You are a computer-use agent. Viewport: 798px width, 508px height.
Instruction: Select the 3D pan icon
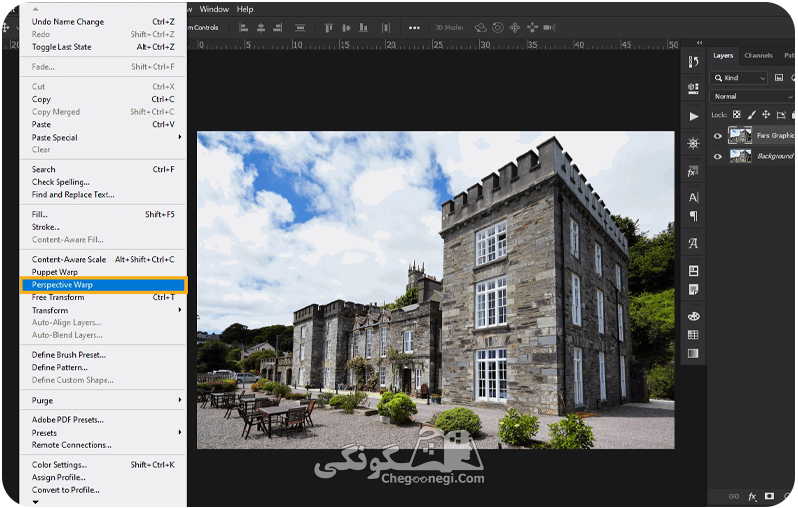515,27
